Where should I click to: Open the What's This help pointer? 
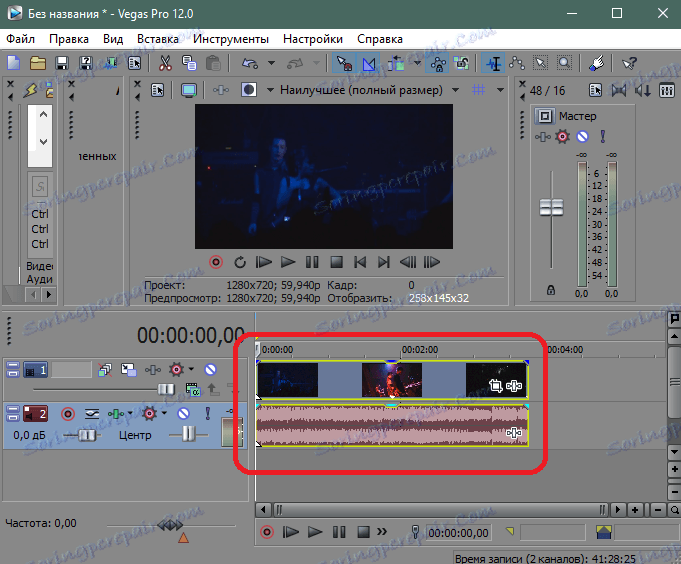pos(629,63)
